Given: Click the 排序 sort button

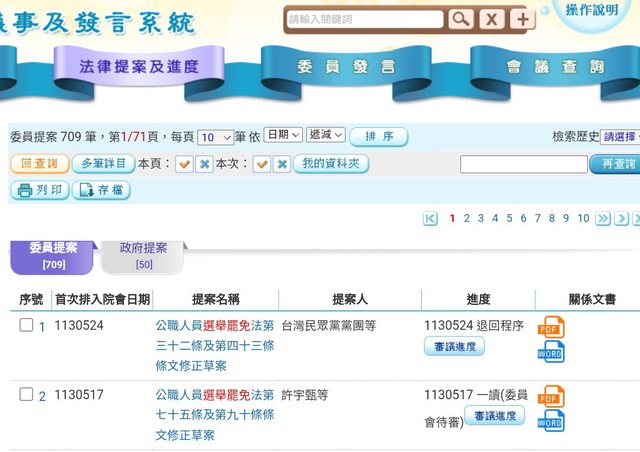Looking at the screenshot, I should click(x=379, y=136).
